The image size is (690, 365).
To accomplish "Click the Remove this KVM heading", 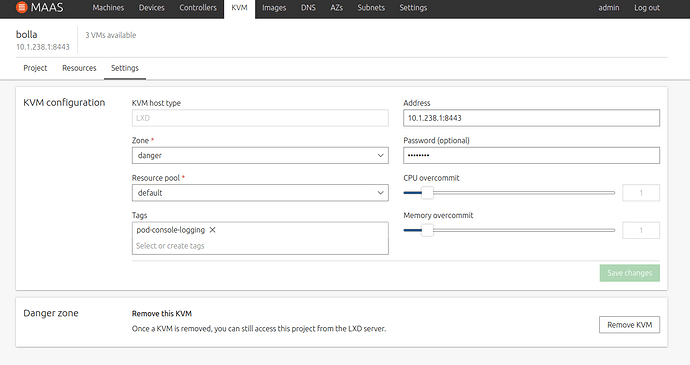I will click(x=162, y=313).
